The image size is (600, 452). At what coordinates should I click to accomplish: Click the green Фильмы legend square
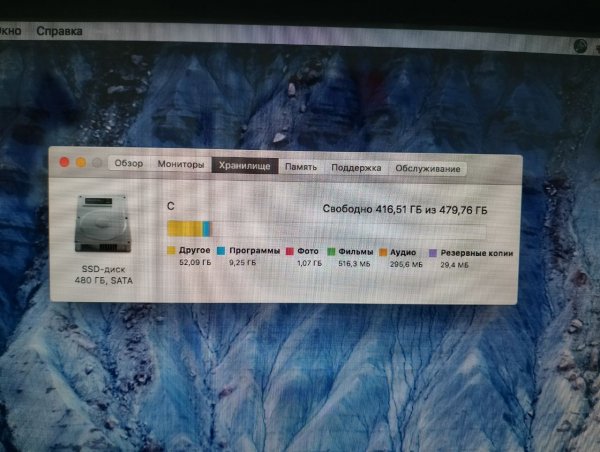point(330,253)
